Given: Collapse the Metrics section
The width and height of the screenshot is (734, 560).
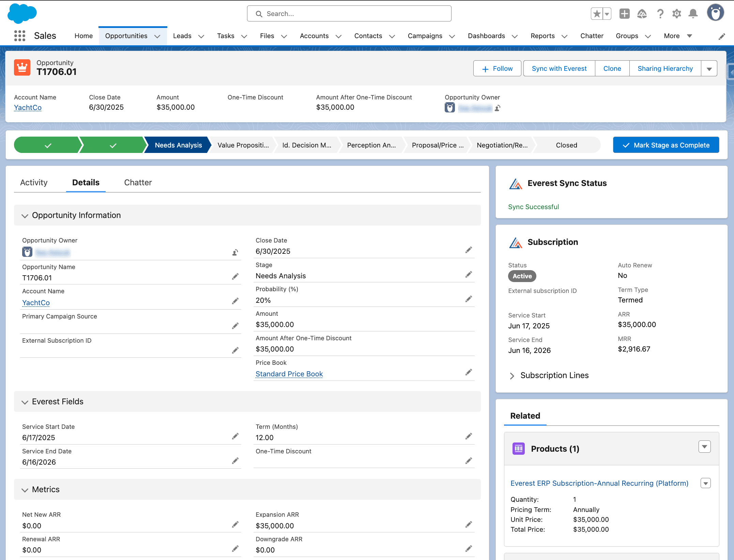Looking at the screenshot, I should click(x=25, y=490).
